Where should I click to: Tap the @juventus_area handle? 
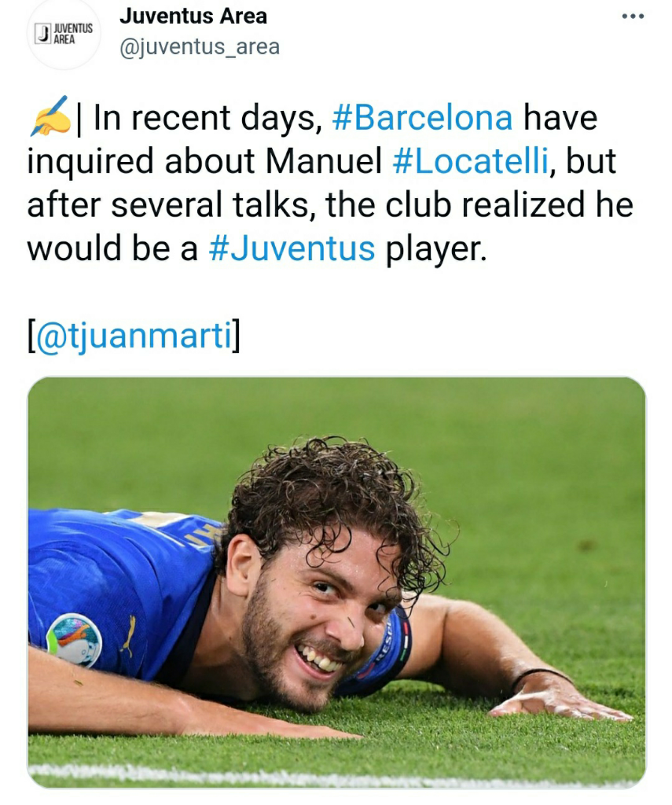coord(200,47)
